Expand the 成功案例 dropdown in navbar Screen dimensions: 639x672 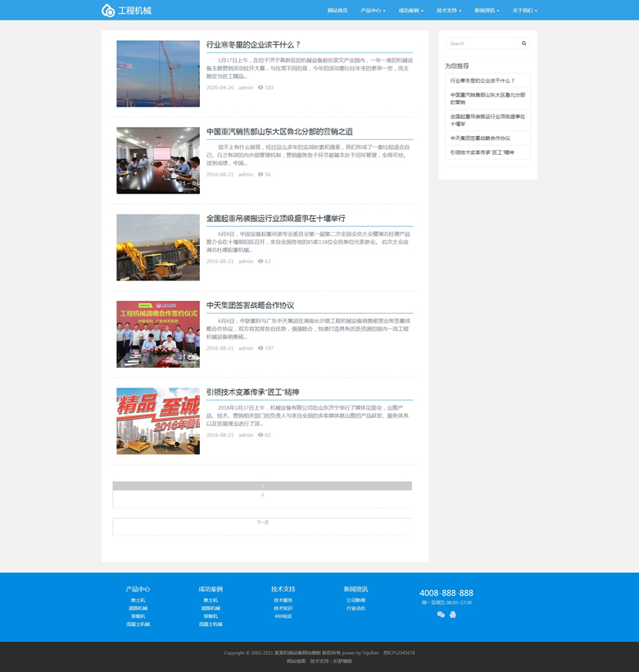(x=410, y=11)
